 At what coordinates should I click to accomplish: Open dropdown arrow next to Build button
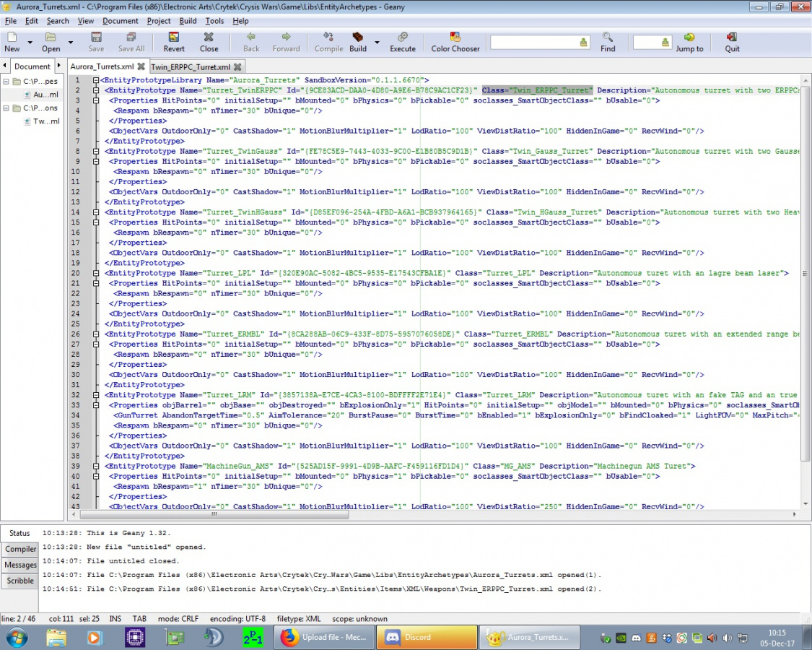[x=377, y=43]
